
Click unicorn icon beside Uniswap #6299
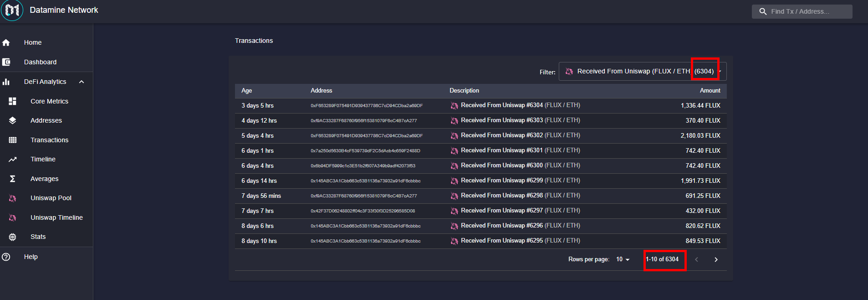[454, 181]
